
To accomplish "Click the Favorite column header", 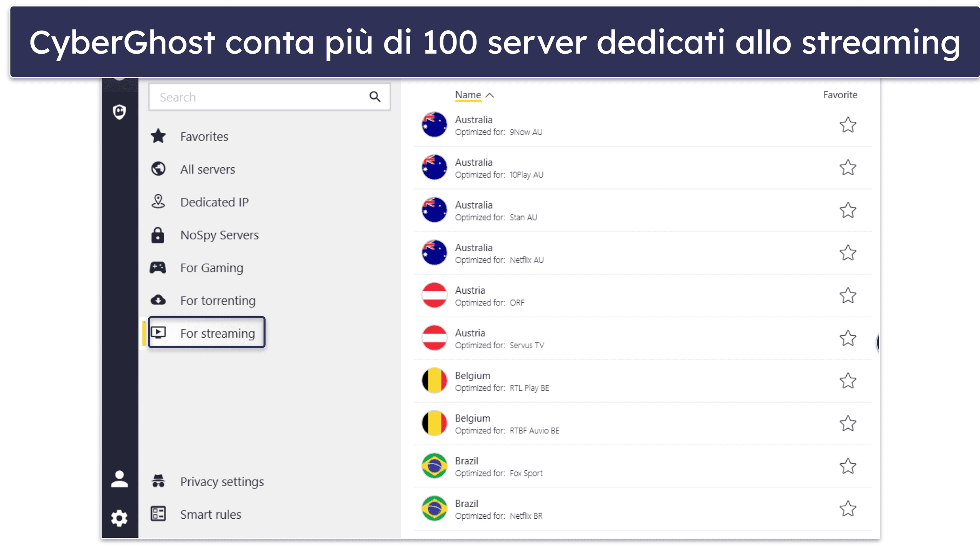I will pos(840,95).
